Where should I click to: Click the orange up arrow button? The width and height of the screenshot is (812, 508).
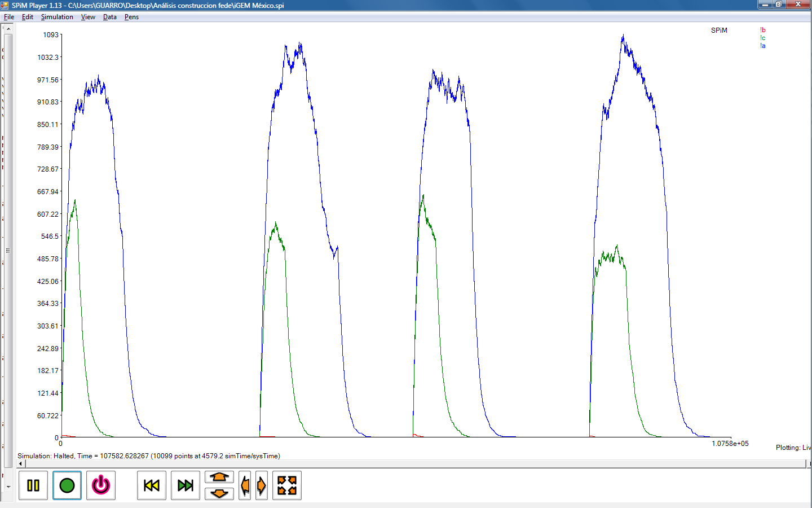[219, 478]
